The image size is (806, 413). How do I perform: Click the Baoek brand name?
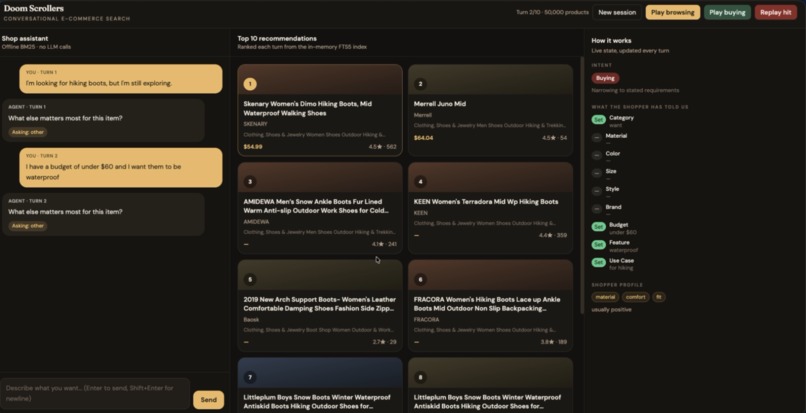tap(251, 319)
